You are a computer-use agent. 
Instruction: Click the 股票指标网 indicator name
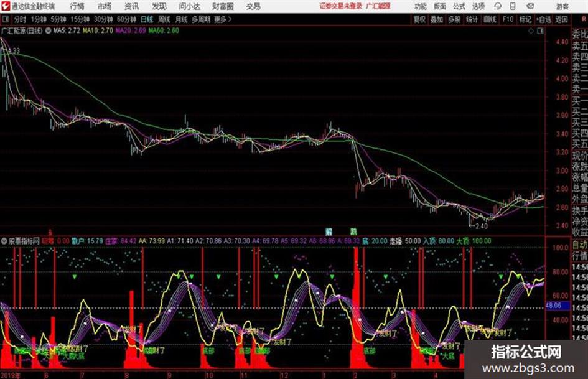(24, 241)
